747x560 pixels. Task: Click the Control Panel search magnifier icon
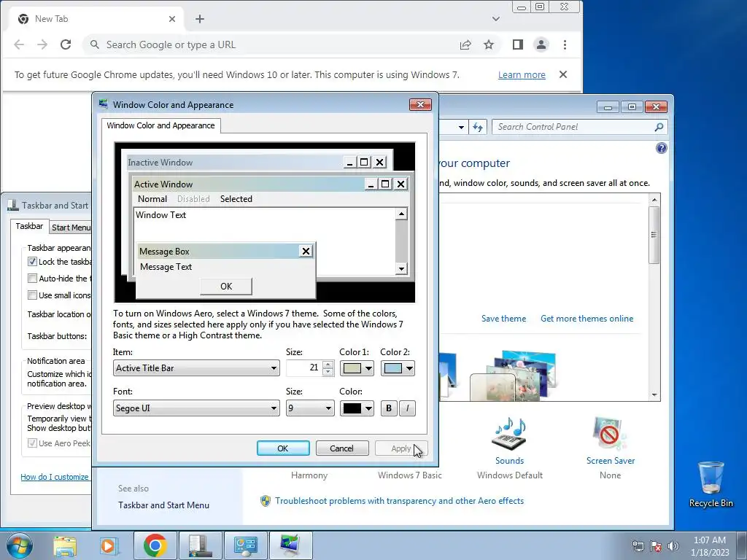click(659, 127)
